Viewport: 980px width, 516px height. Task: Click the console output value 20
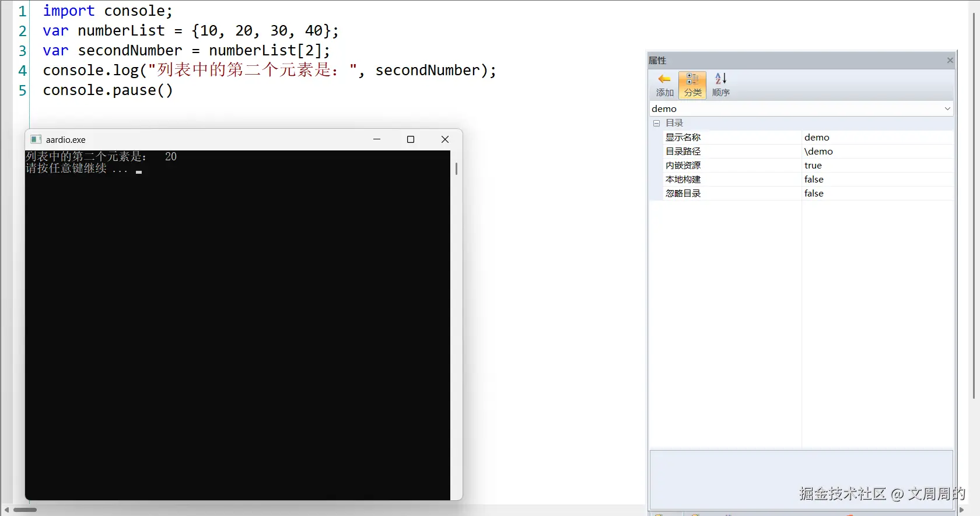pyautogui.click(x=171, y=156)
